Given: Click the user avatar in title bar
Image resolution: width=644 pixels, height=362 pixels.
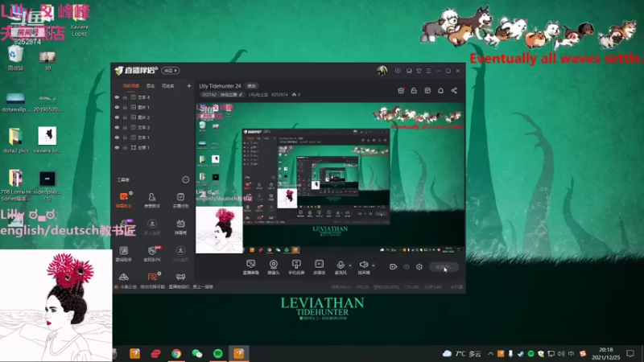Looking at the screenshot, I should (x=382, y=71).
